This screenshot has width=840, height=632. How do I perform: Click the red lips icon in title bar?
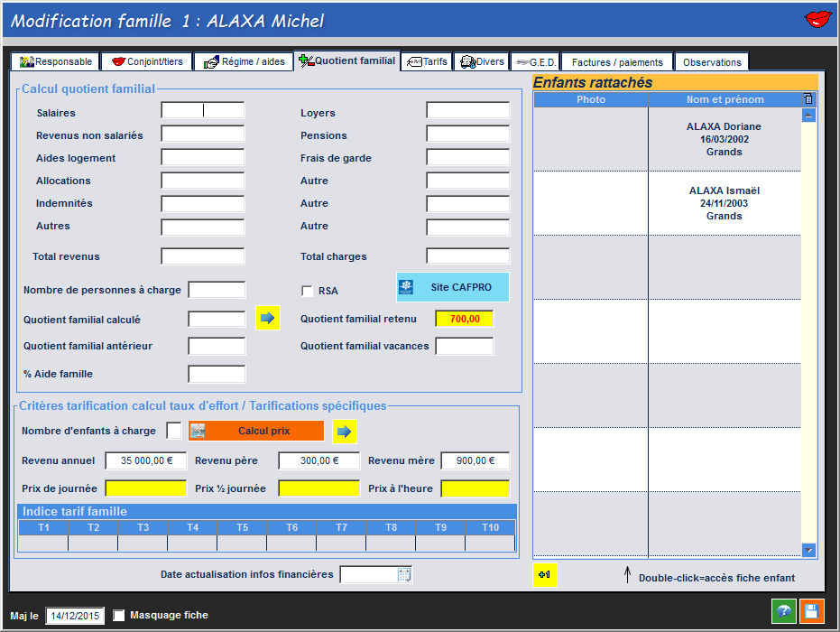817,20
